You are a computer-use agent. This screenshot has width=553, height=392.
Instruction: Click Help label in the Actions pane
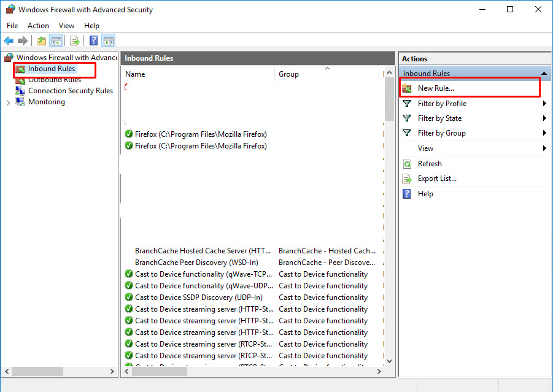pyautogui.click(x=425, y=194)
